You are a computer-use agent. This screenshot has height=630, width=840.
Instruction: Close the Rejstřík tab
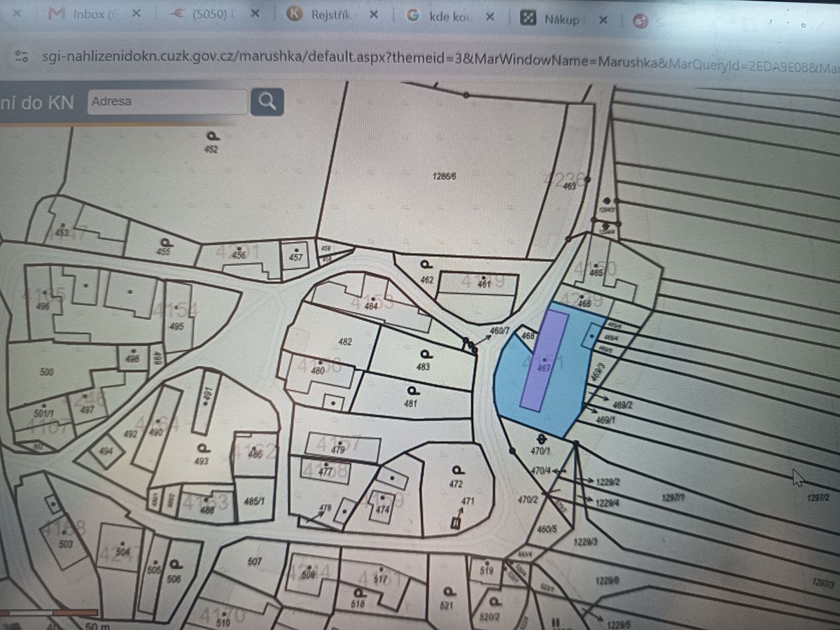click(x=374, y=15)
